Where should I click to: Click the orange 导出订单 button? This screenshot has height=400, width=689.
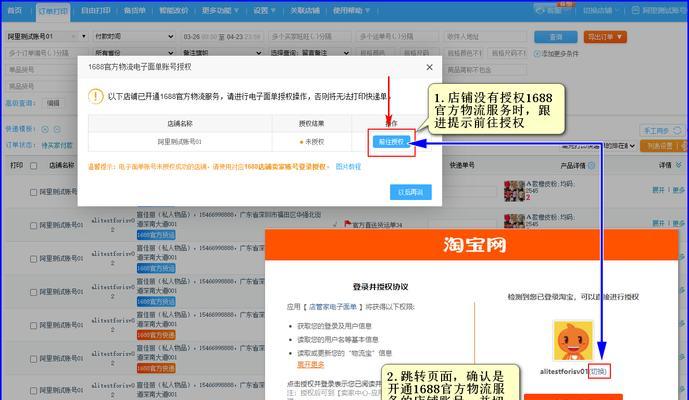(605, 37)
